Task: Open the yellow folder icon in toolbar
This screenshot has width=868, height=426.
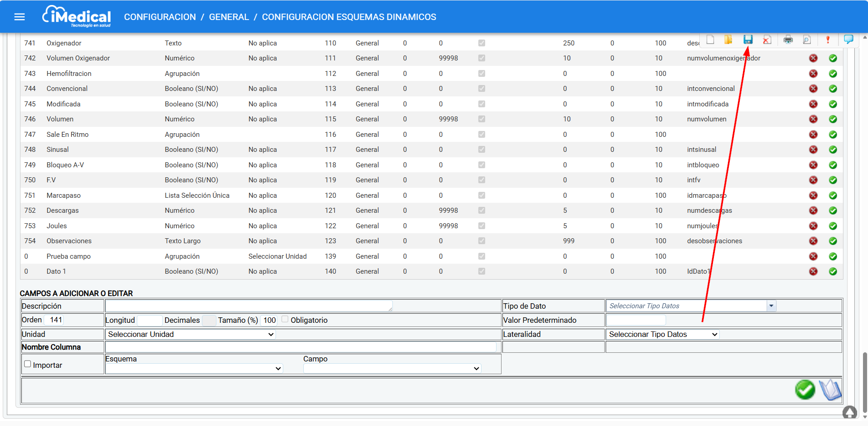Action: (x=728, y=40)
